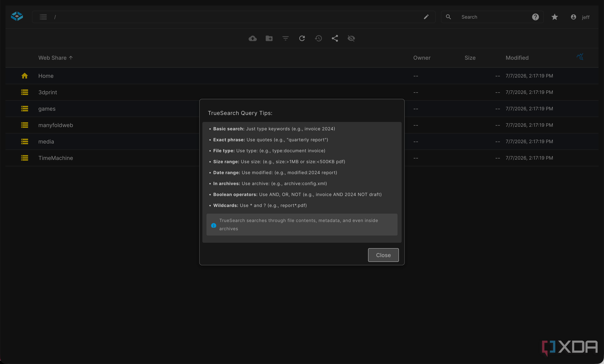604x364 pixels.
Task: Click the path breadcrumb slash
Action: pyautogui.click(x=55, y=17)
